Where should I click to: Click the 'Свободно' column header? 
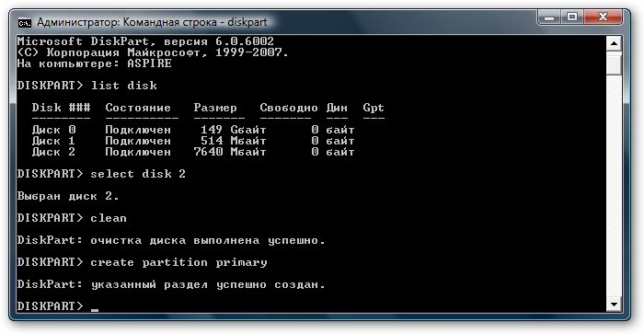click(x=289, y=108)
